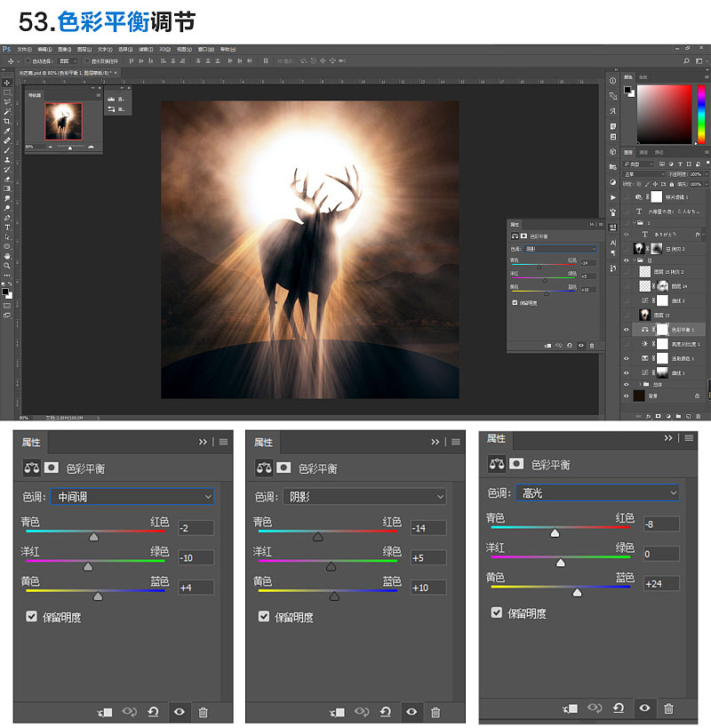Open the layer opacity dropdown arrow
The height and width of the screenshot is (728, 711).
tap(707, 174)
